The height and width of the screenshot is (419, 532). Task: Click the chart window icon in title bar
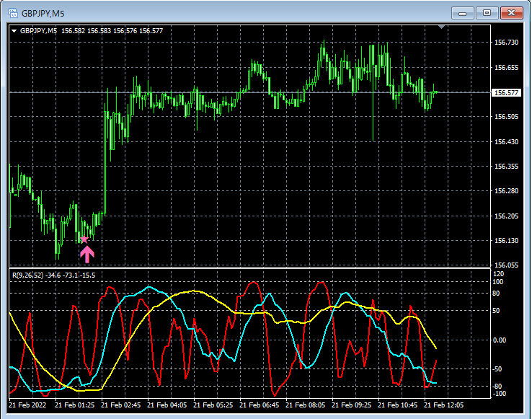point(13,13)
